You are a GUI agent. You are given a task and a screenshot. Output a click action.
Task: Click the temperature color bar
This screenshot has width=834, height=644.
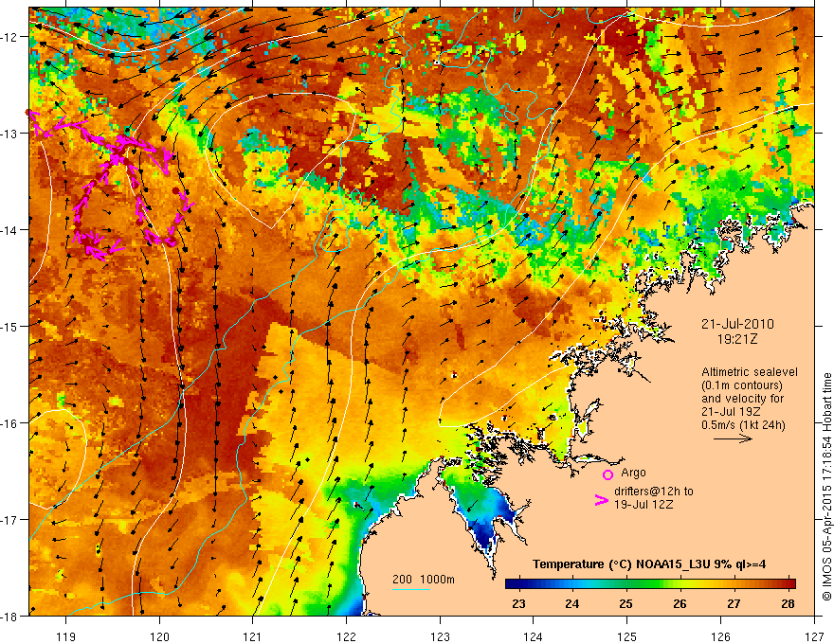650,583
